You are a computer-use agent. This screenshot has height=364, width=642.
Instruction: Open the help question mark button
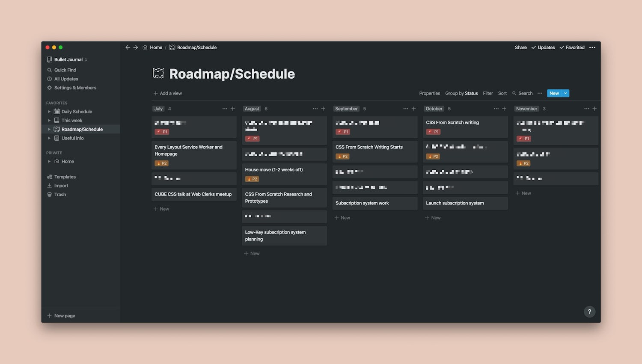589,312
